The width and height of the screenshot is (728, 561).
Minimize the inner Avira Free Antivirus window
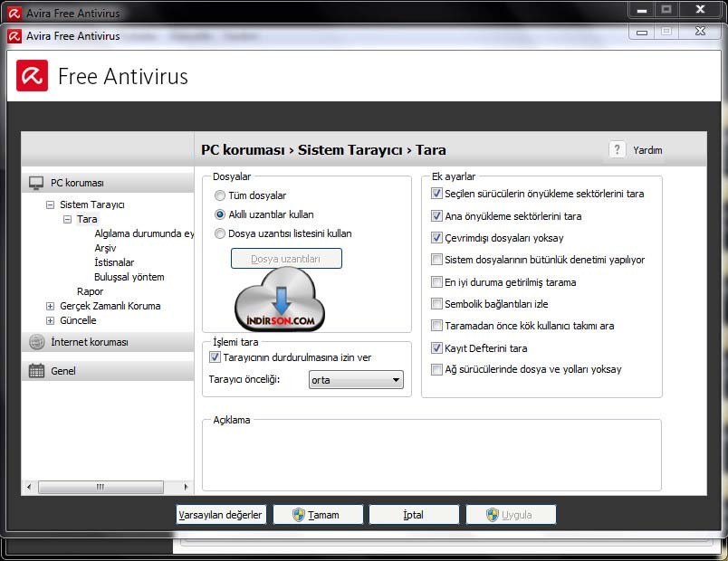[x=642, y=32]
